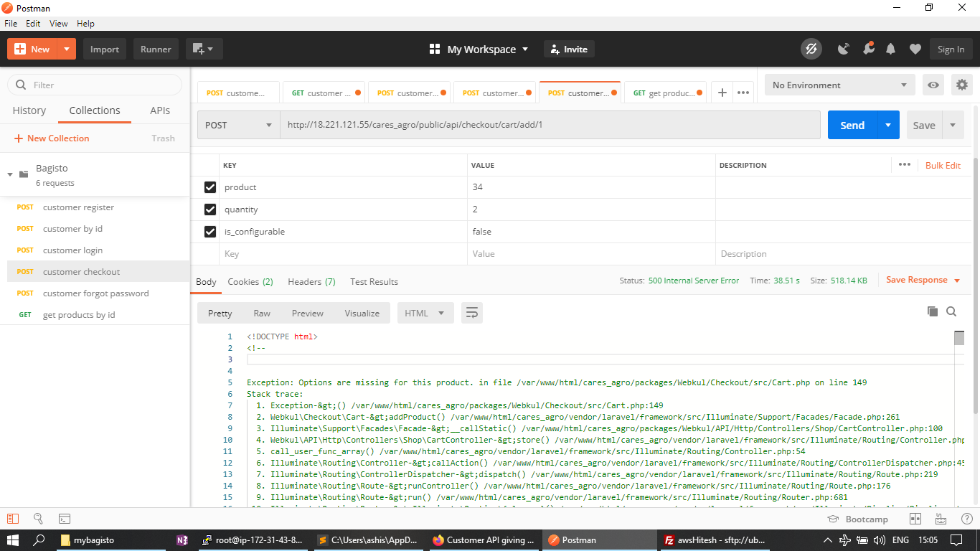Click New Collection link
This screenshot has width=980, height=551.
[x=52, y=138]
